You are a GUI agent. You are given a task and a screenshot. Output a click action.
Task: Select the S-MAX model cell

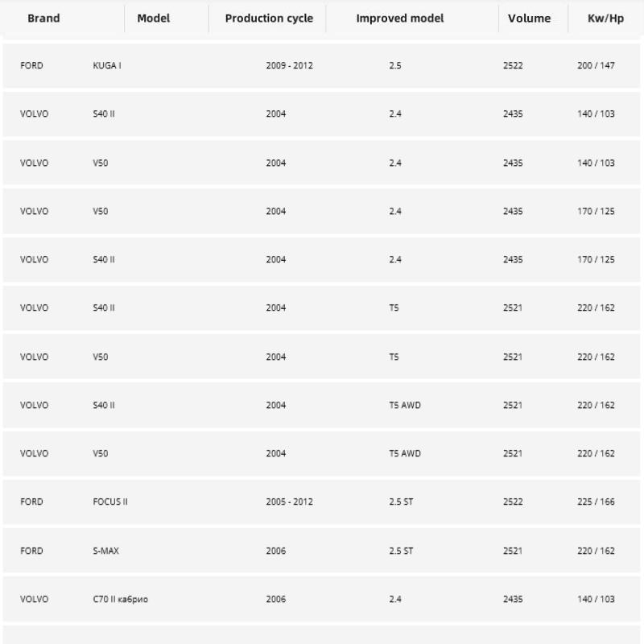tap(106, 551)
